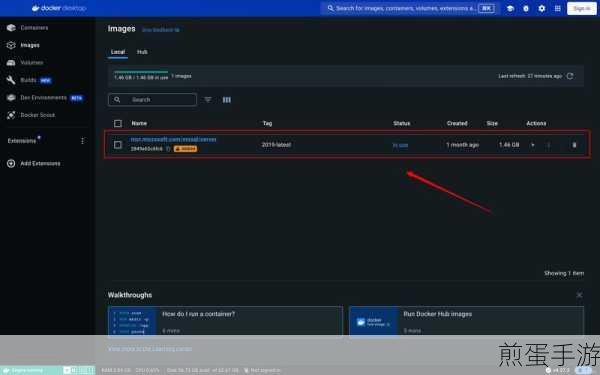Sort by the Status column header

pyautogui.click(x=401, y=123)
